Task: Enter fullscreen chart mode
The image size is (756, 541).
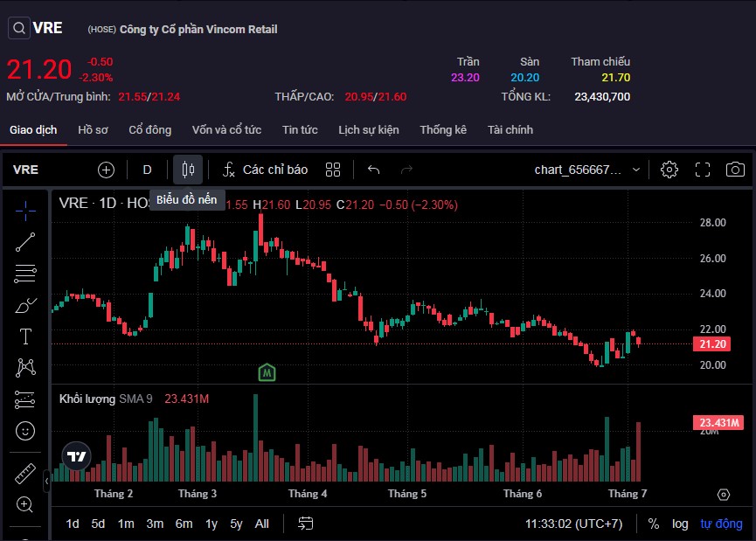Action: point(703,170)
